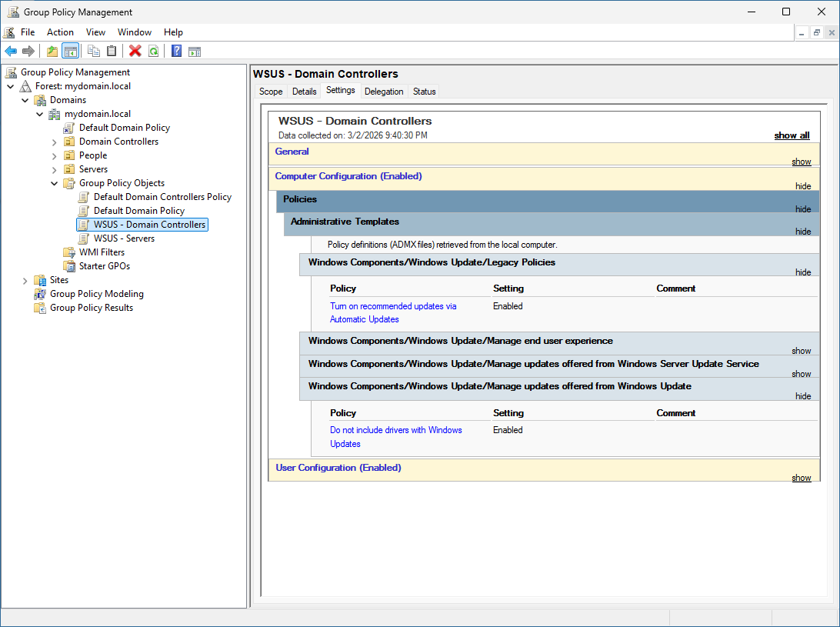840x627 pixels.
Task: Click the 'show all' link in report
Action: [x=792, y=135]
